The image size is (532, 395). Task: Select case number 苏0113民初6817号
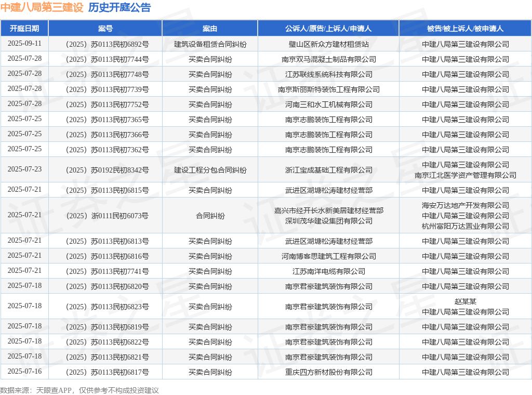coord(107,372)
